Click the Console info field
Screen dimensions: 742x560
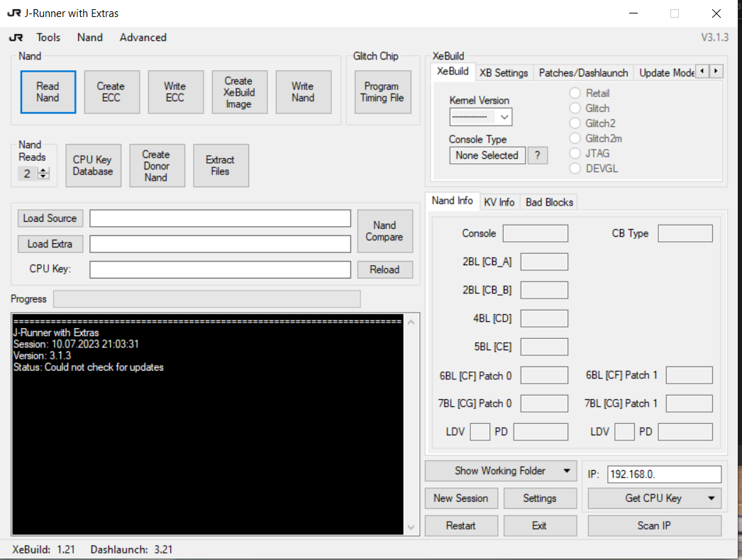[535, 233]
